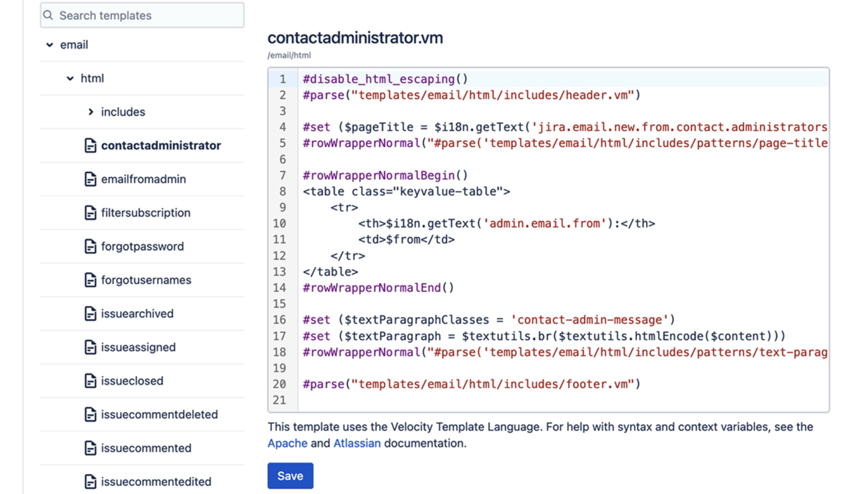Focus the Search templates field
The height and width of the screenshot is (494, 868).
coord(147,15)
